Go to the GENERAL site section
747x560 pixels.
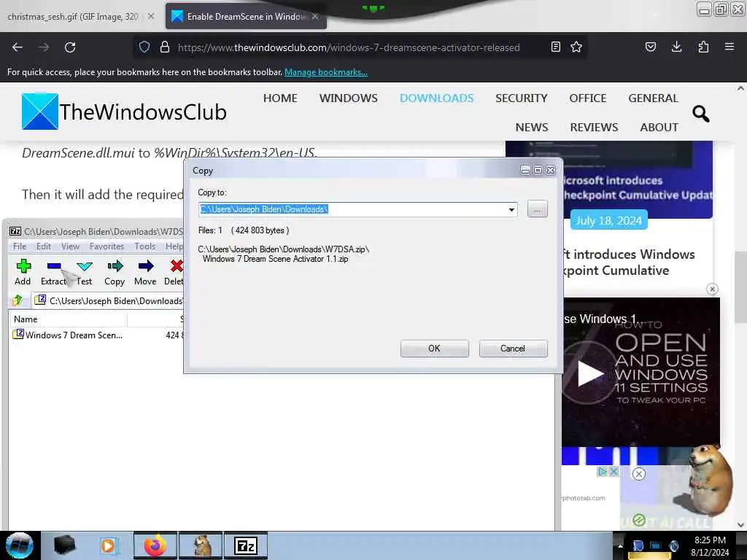(x=653, y=98)
